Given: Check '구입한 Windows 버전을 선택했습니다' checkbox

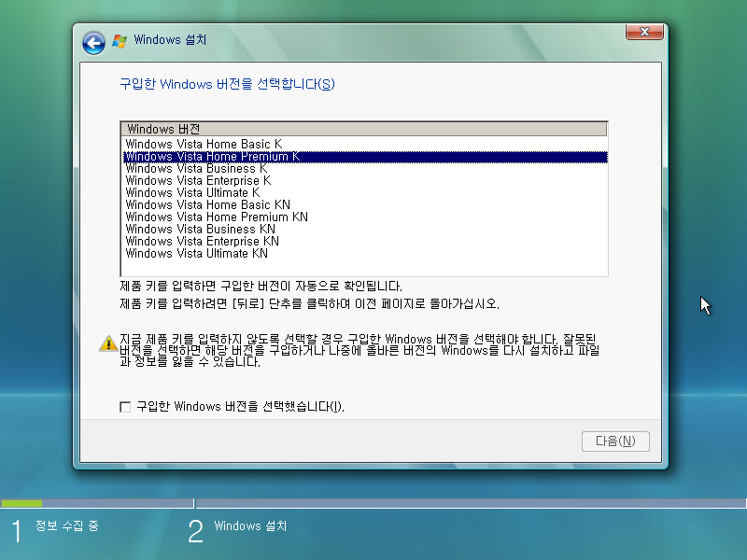Looking at the screenshot, I should 125,407.
